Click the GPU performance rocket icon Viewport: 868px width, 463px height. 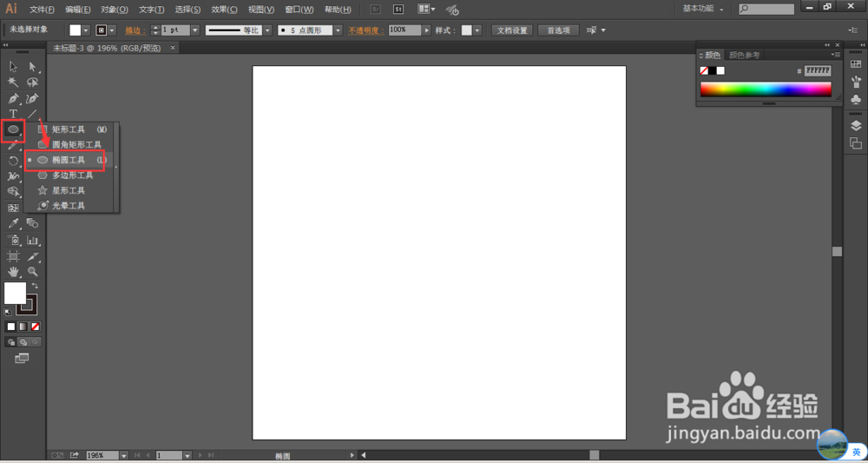(452, 10)
